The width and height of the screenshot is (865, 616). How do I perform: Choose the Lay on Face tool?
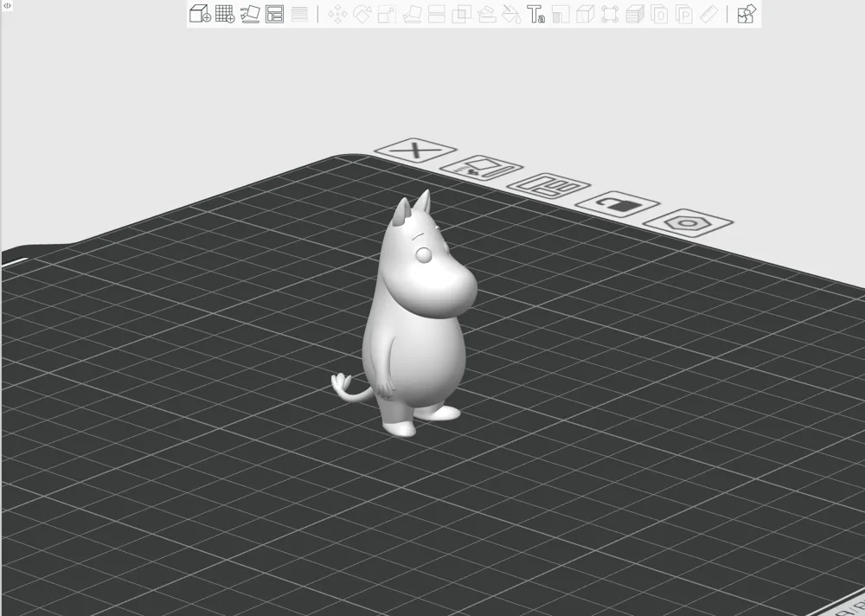pos(412,14)
